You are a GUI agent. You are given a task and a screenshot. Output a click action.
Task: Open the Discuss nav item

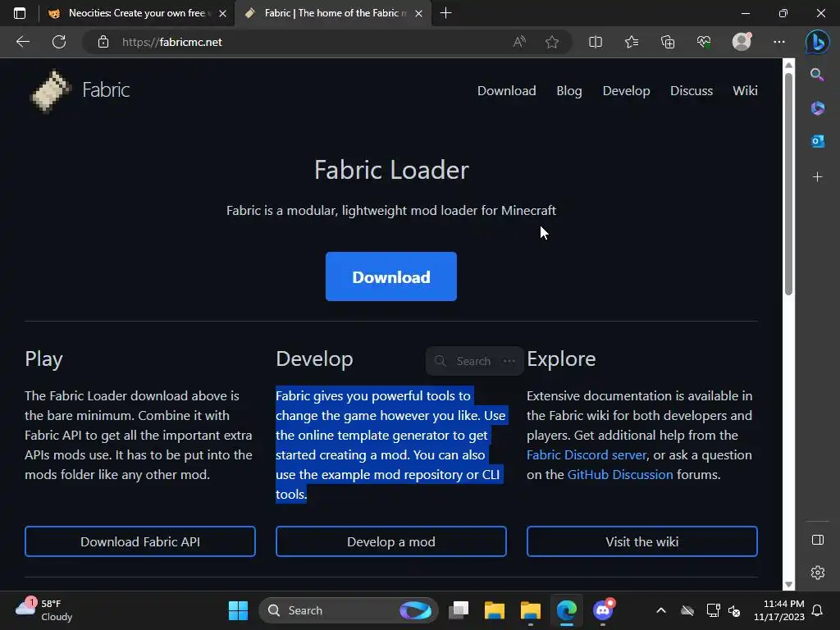click(691, 91)
